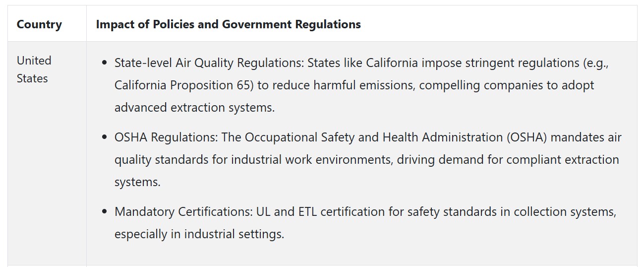Viewport: 644px width, 267px height.
Task: Click the lone word 'systems.' ending the OSHA bullet
Action: 137,182
